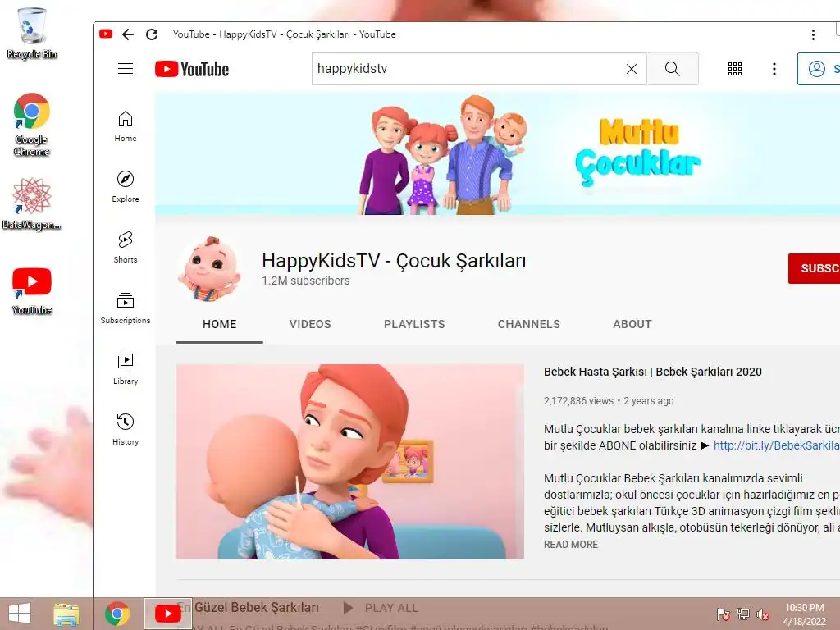Click the Mutlu Çocuklar channel banner
Image resolution: width=840 pixels, height=630 pixels.
[x=497, y=153]
